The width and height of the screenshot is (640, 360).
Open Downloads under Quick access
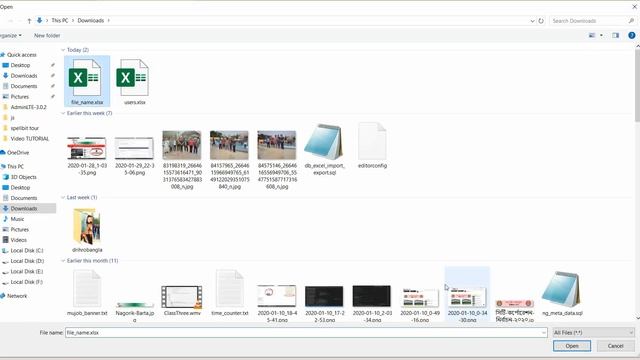click(24, 76)
